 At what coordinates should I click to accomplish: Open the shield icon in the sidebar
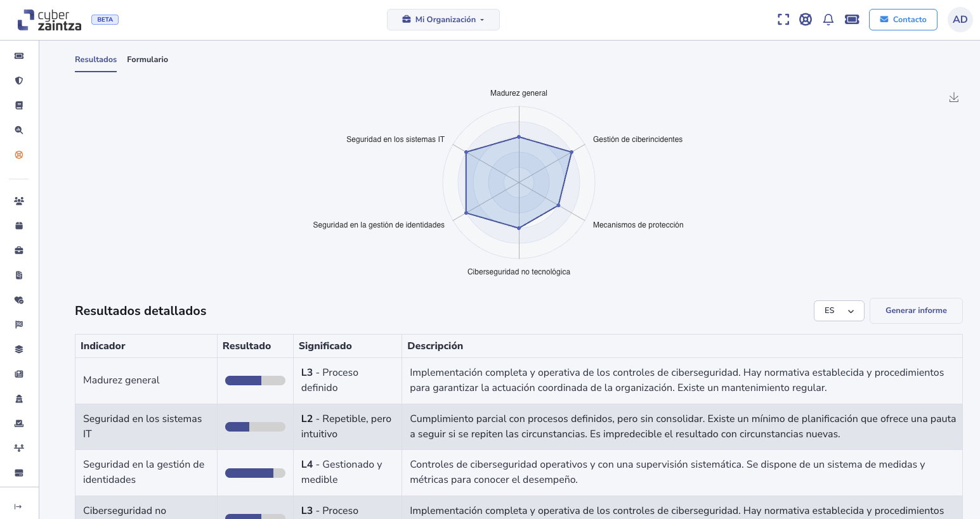pos(19,80)
